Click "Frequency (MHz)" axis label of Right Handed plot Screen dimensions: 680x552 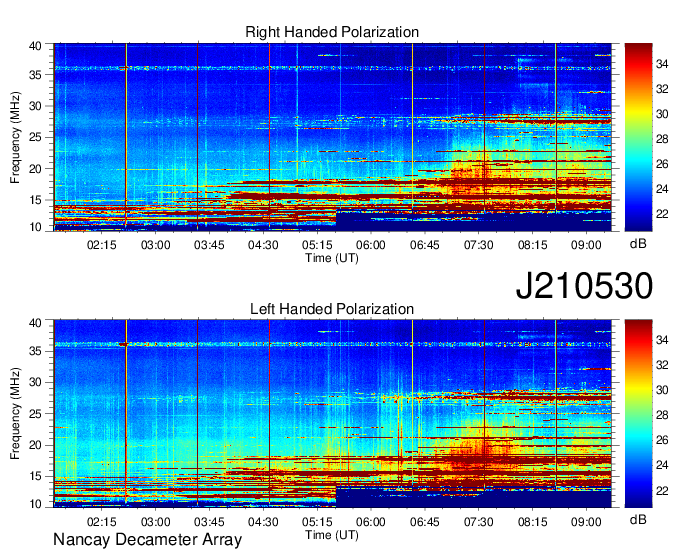(15, 137)
